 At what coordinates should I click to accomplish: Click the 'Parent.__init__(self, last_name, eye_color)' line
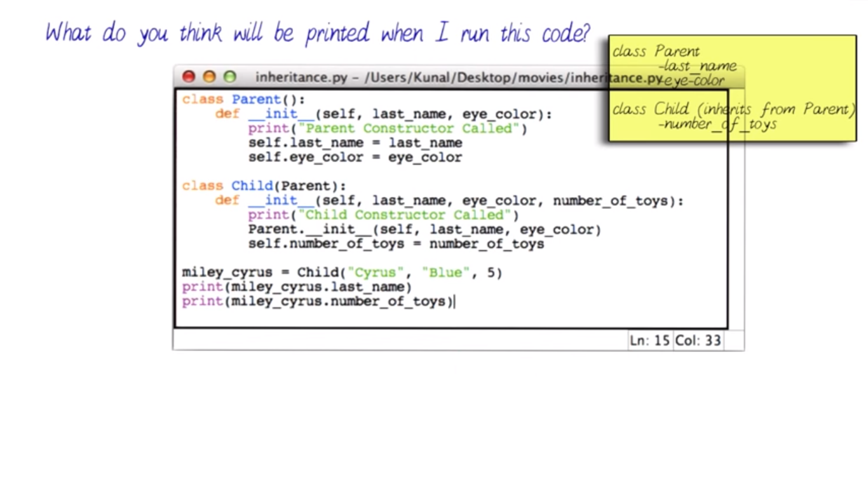[424, 229]
